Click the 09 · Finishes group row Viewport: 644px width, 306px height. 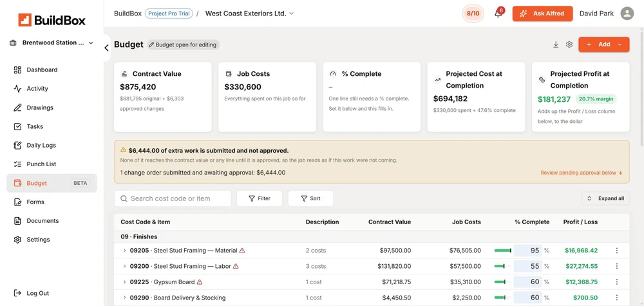point(372,237)
